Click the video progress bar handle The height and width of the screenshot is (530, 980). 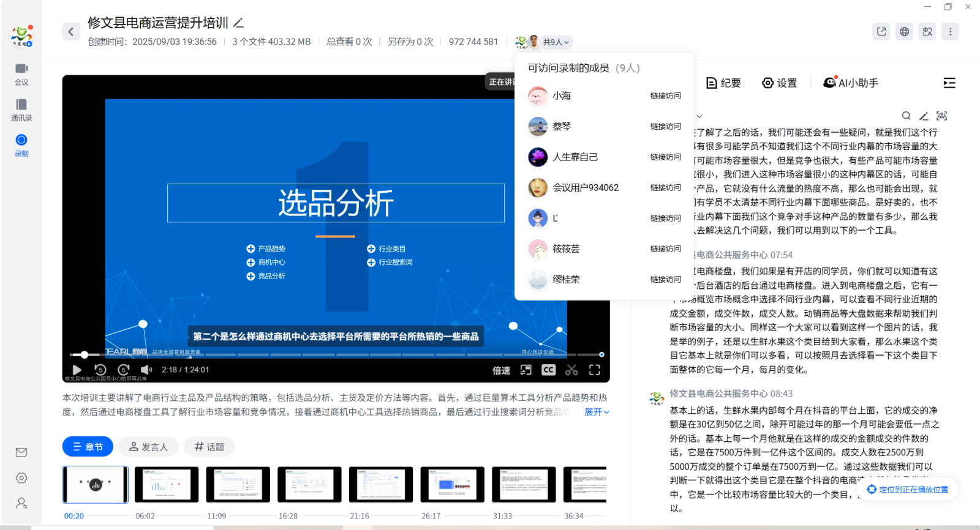point(85,354)
